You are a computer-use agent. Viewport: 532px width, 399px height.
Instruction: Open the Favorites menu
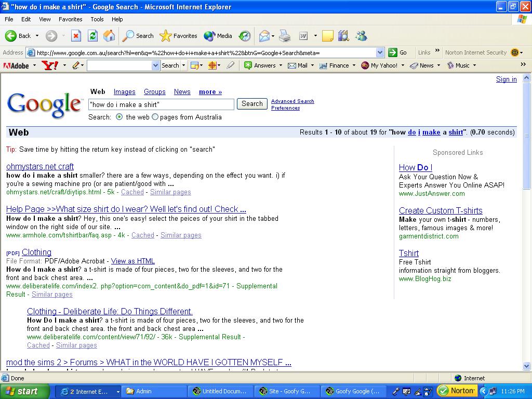[70, 19]
